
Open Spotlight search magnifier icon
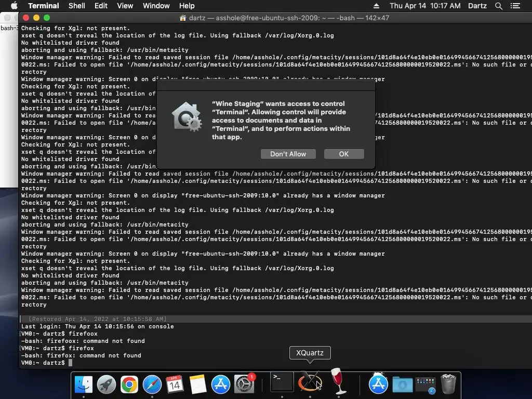tap(498, 6)
